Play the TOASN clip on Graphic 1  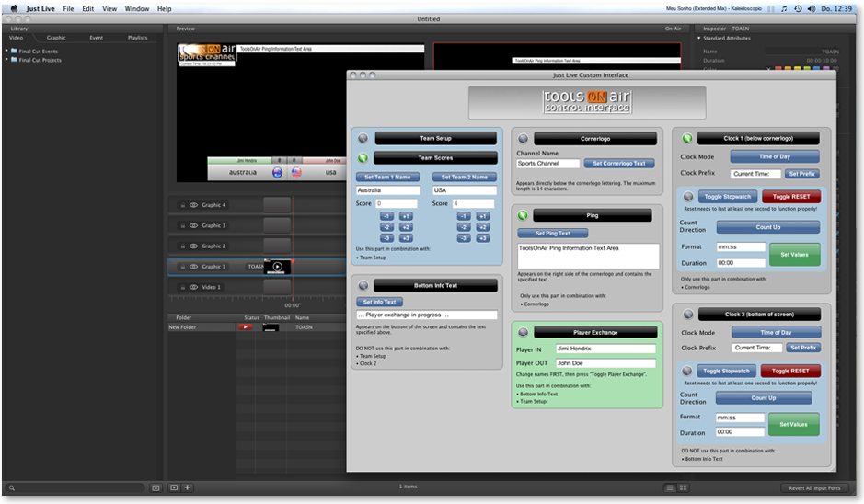278,267
